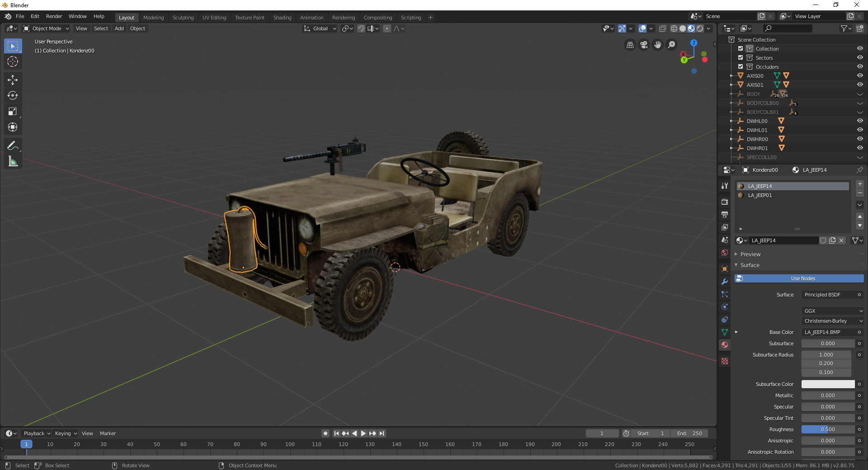The image size is (868, 470).
Task: Switch to wireframe viewport shading
Action: (674, 28)
